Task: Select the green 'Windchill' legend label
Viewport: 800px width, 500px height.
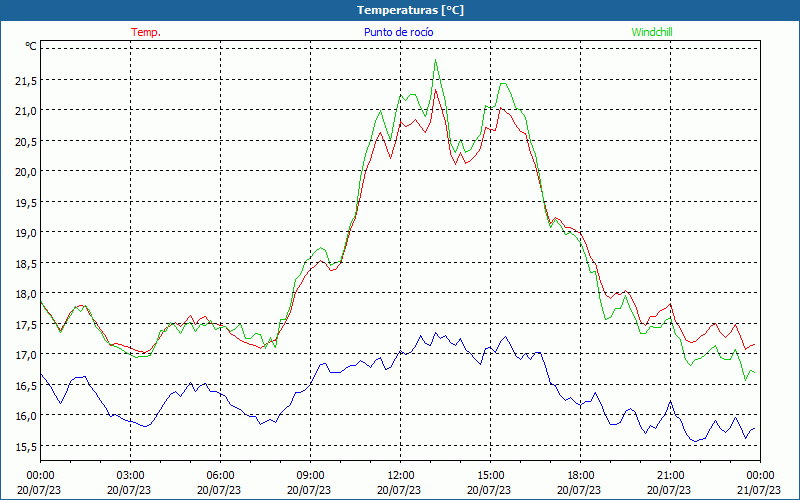Action: point(652,32)
